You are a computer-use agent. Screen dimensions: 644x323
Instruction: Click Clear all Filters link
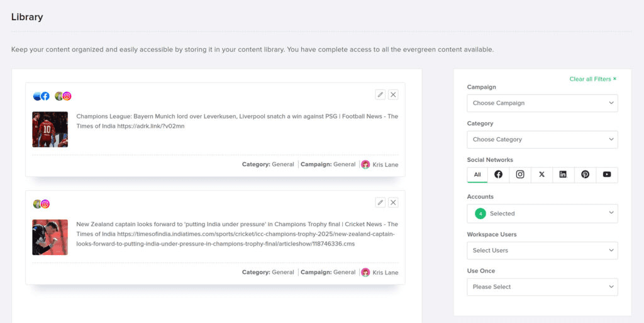click(592, 79)
